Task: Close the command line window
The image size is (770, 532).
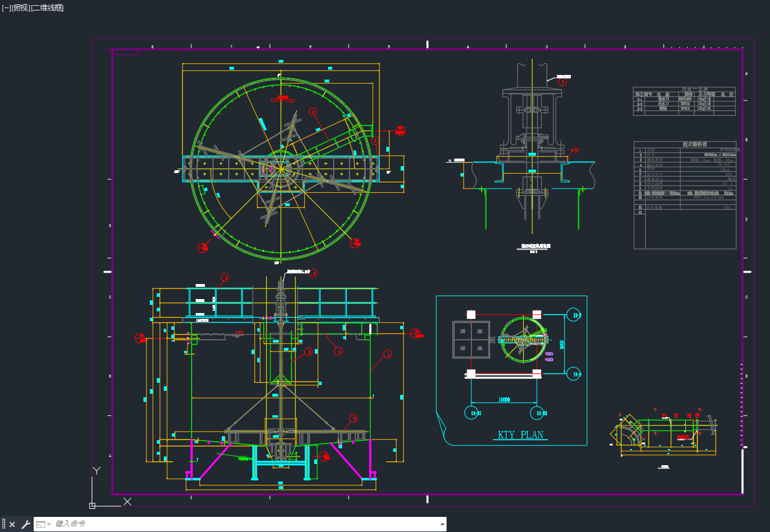Action: 12,524
